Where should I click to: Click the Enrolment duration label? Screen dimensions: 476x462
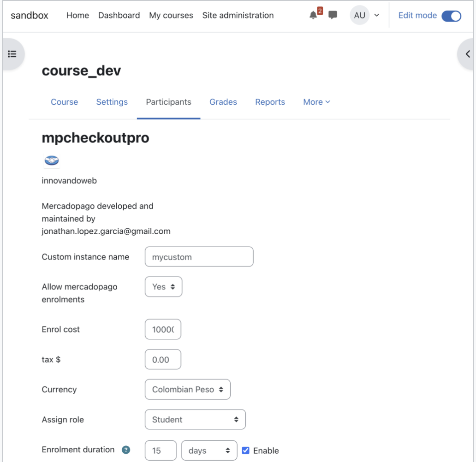78,450
